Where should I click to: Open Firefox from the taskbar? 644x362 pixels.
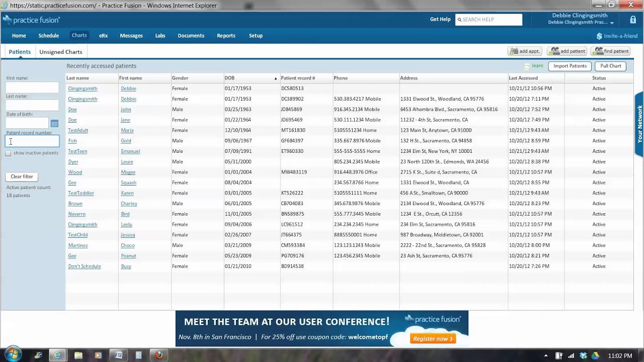(158, 355)
